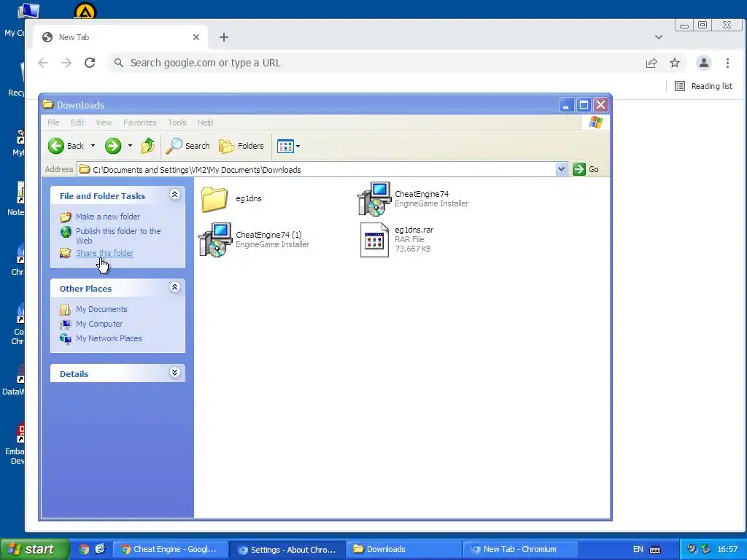747x560 pixels.
Task: Open the My Documents link
Action: [x=101, y=309]
